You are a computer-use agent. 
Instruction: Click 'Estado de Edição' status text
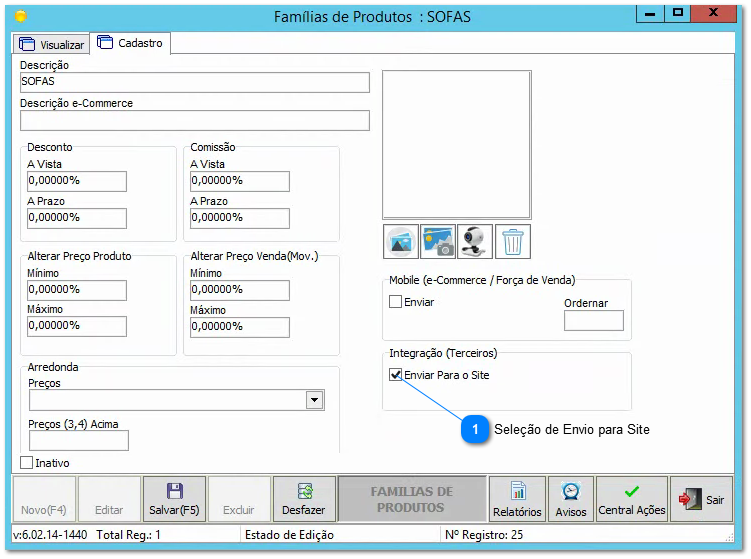click(289, 535)
